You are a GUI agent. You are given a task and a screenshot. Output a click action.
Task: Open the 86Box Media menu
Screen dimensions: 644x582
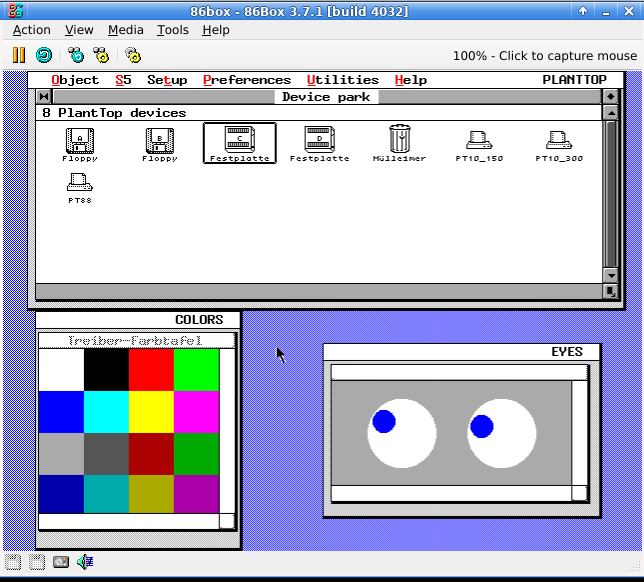pyautogui.click(x=126, y=30)
